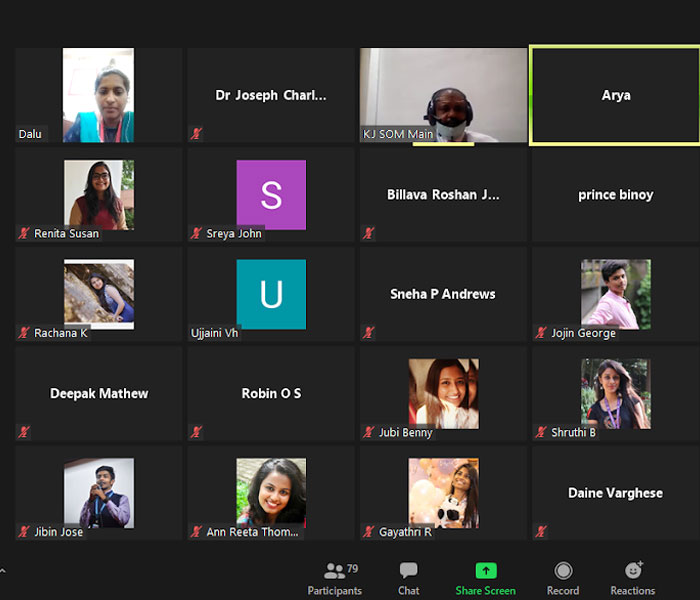This screenshot has width=700, height=600.
Task: Click the Deepak Mathew participant name
Action: [99, 393]
